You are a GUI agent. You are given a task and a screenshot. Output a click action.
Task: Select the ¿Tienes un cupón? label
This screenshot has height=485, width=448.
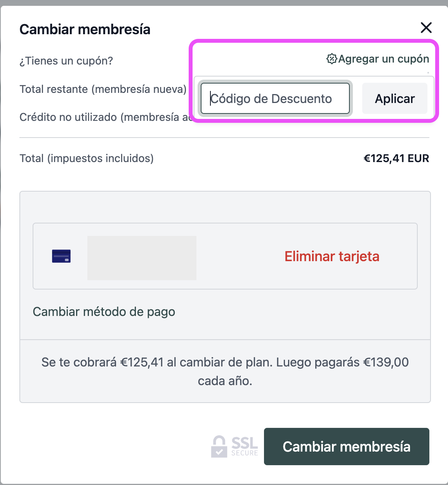click(x=66, y=61)
